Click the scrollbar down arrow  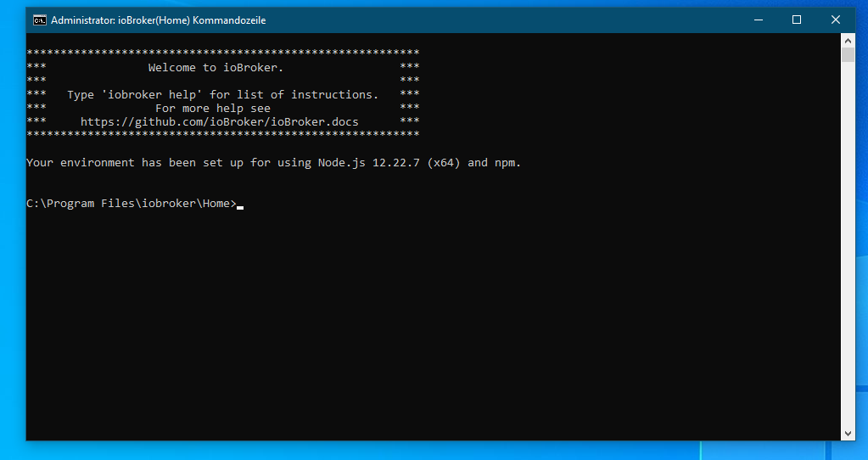point(848,434)
